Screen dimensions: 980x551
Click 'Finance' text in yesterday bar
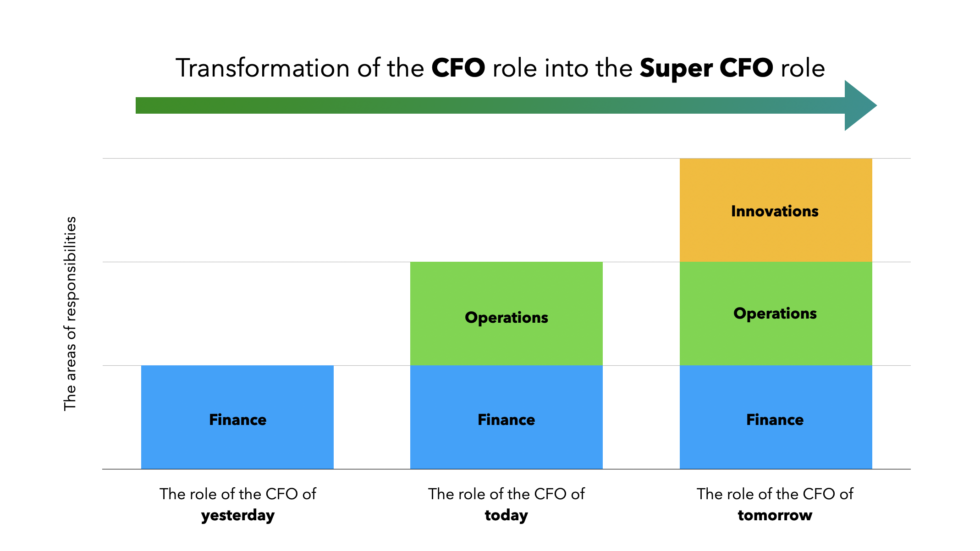[237, 420]
